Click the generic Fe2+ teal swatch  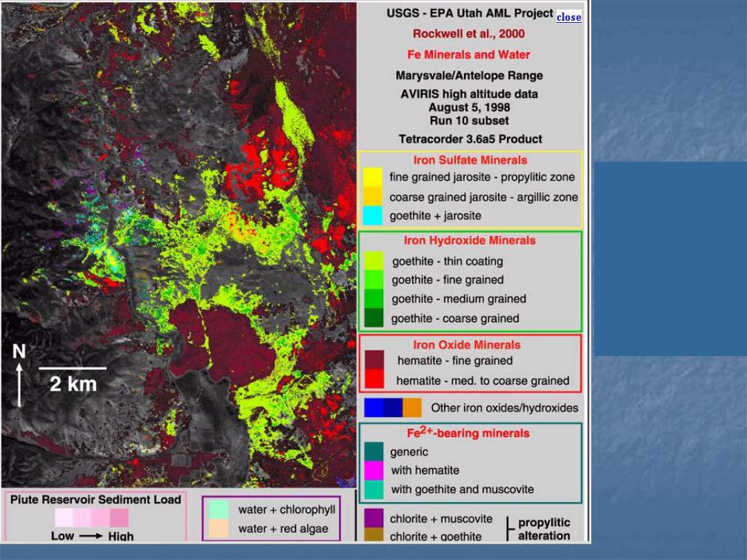(x=374, y=451)
